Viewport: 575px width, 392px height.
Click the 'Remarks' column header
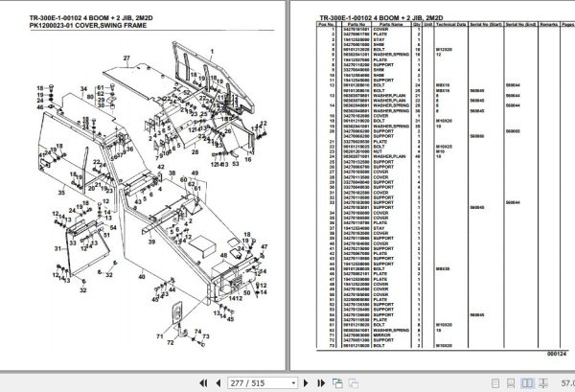pyautogui.click(x=549, y=24)
